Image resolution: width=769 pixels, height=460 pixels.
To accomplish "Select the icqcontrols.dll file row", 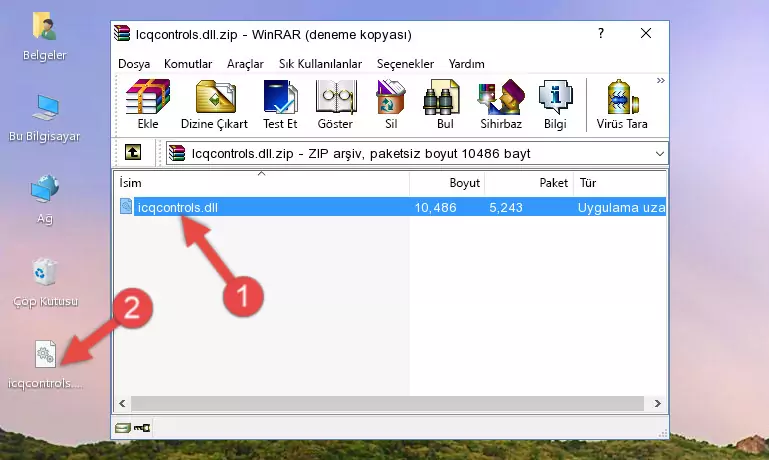I will 391,207.
